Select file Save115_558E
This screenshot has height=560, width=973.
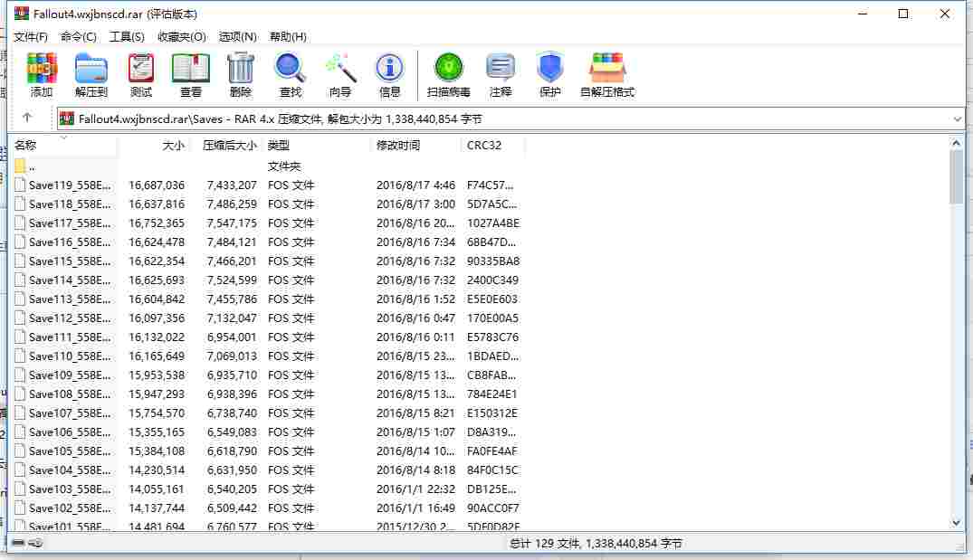pos(70,261)
